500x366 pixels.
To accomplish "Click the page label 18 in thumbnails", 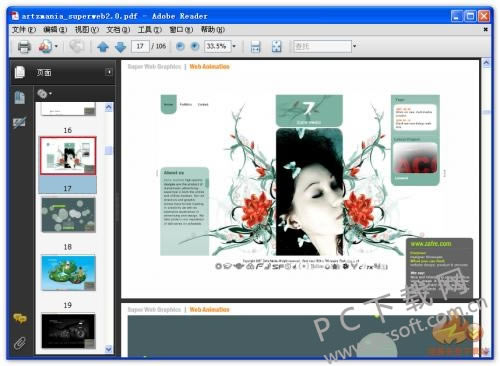I will pyautogui.click(x=67, y=247).
